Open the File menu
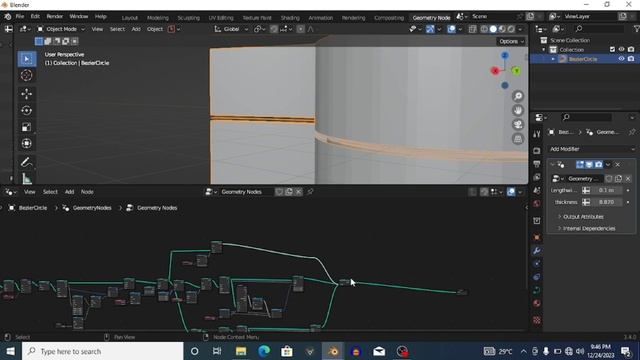This screenshot has height=360, width=640. coord(20,17)
